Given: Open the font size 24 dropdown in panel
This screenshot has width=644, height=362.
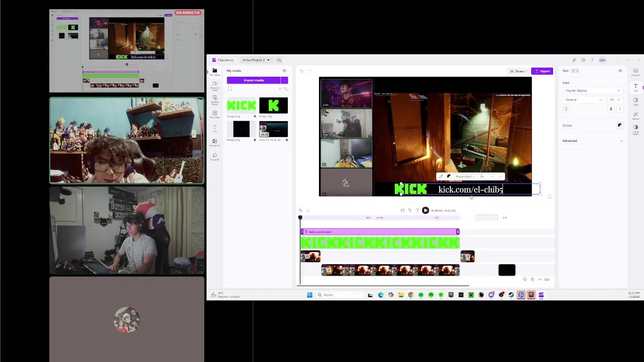Looking at the screenshot, I should [615, 100].
